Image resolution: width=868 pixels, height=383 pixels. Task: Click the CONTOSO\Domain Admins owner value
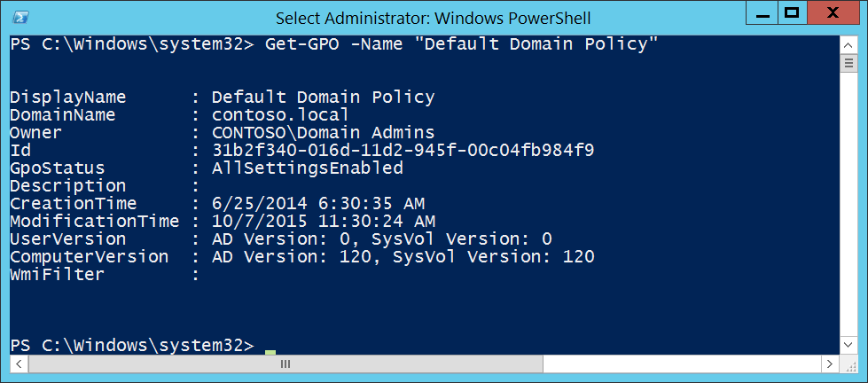[x=323, y=133]
